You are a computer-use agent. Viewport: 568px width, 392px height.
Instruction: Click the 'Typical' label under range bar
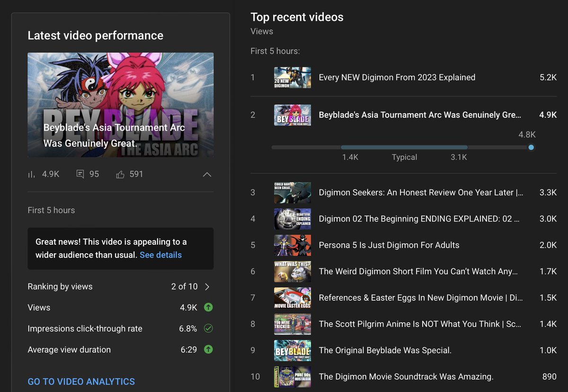pyautogui.click(x=404, y=157)
